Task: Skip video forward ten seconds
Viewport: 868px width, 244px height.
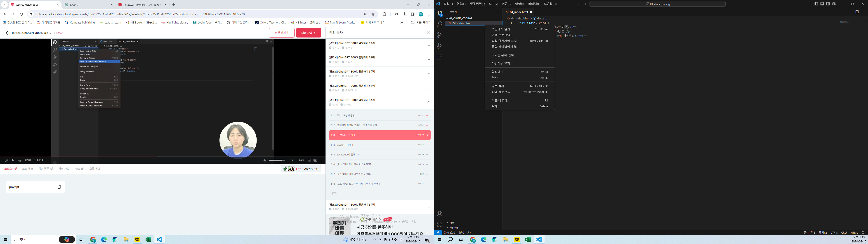Action: [x=20, y=160]
